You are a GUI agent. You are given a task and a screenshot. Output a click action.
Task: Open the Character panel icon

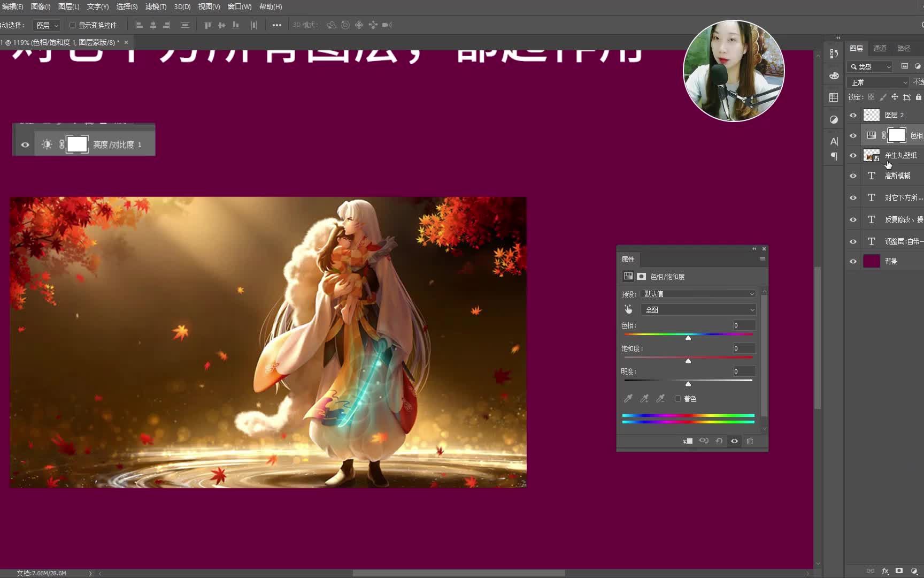point(834,141)
